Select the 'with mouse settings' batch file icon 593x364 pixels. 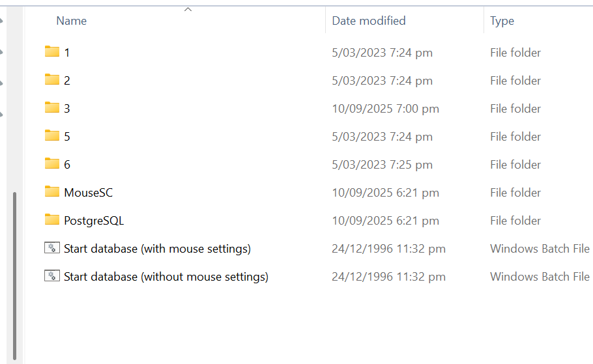coord(52,248)
